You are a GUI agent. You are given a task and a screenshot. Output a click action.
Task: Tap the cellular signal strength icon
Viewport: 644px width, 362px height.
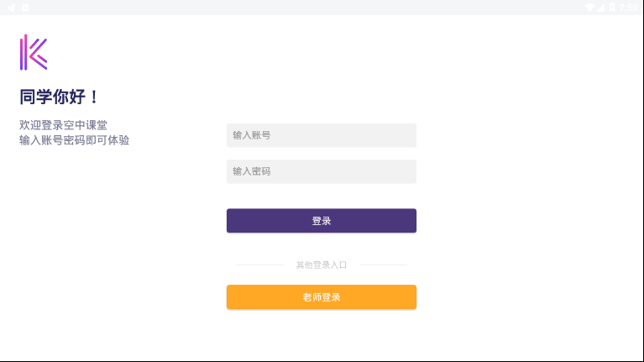(602, 7)
